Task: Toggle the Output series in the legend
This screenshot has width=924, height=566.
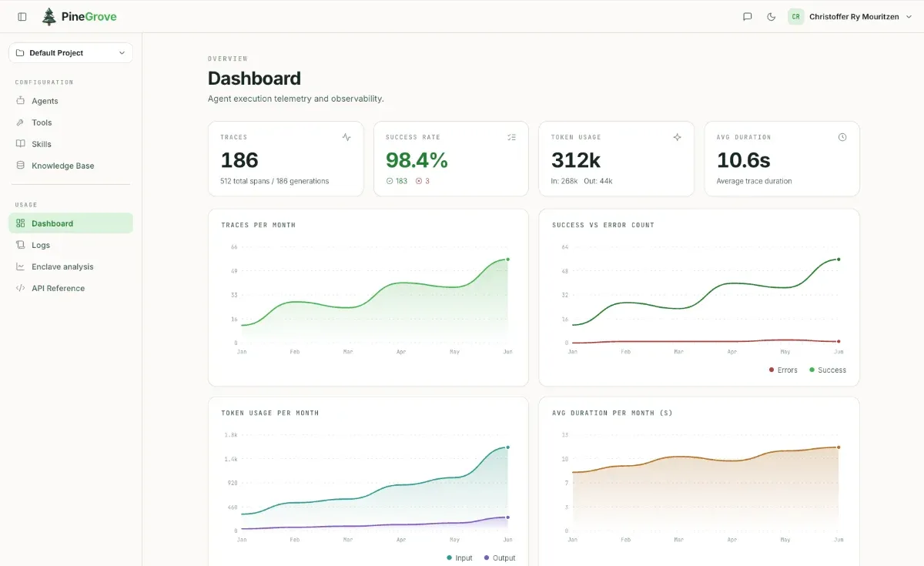Action: click(x=500, y=558)
